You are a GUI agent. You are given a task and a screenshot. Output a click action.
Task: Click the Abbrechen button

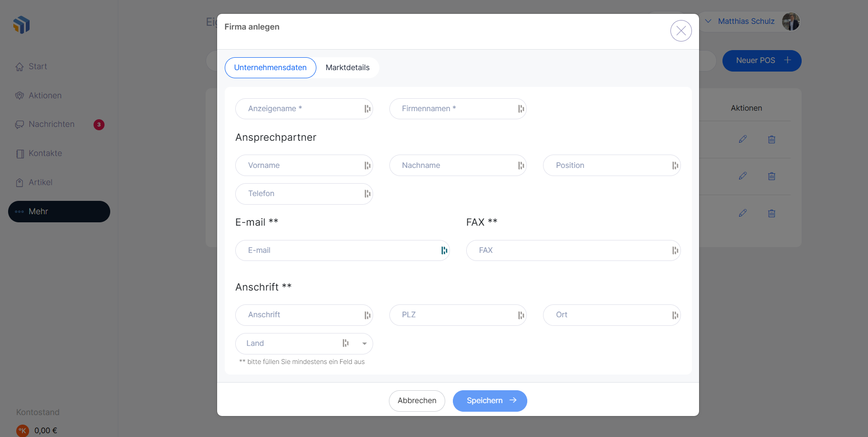click(x=417, y=401)
